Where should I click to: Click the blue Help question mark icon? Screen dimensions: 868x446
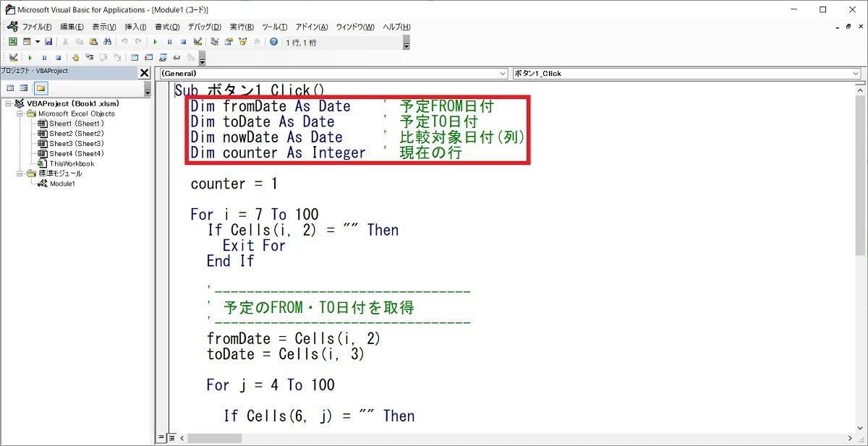273,42
